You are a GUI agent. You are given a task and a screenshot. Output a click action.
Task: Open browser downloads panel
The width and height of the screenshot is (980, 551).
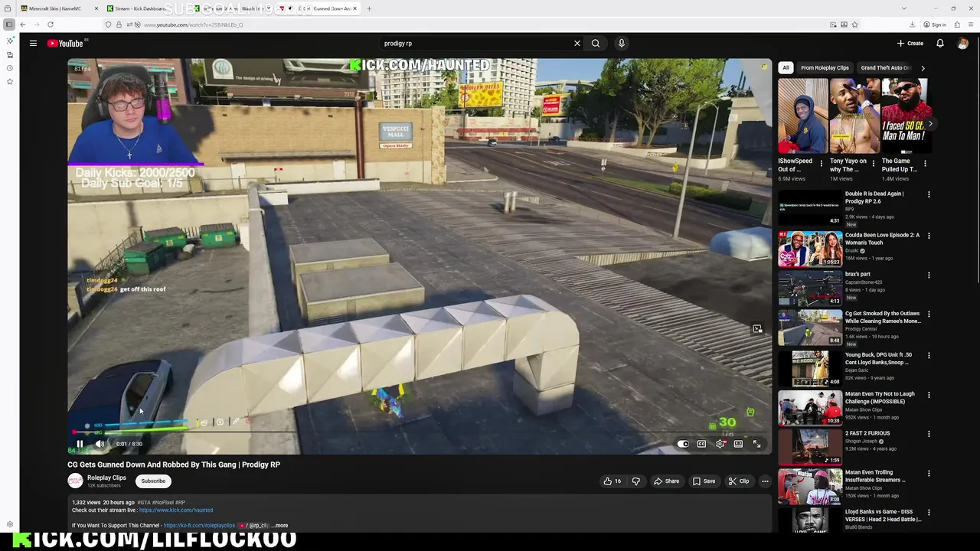click(913, 24)
